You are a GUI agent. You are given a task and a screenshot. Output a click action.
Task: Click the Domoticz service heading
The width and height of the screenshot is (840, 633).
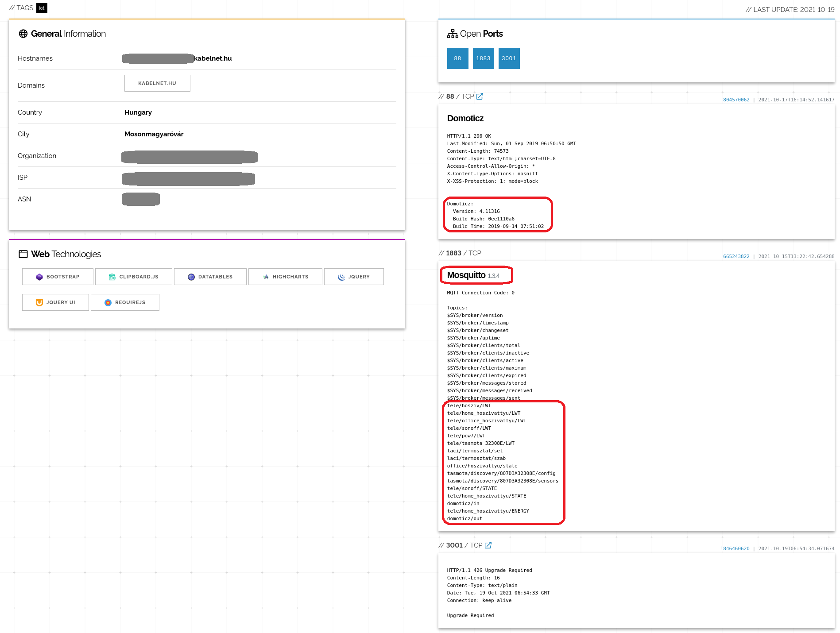pos(465,118)
